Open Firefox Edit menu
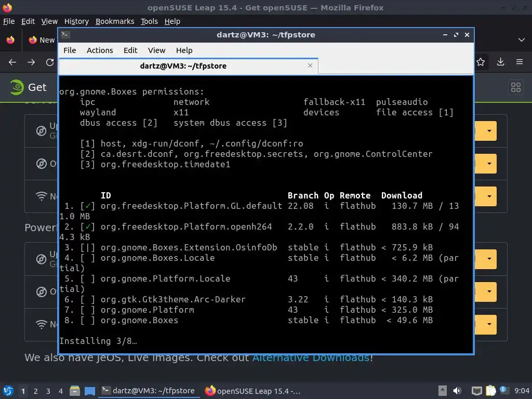This screenshot has height=399, width=532. pyautogui.click(x=28, y=21)
